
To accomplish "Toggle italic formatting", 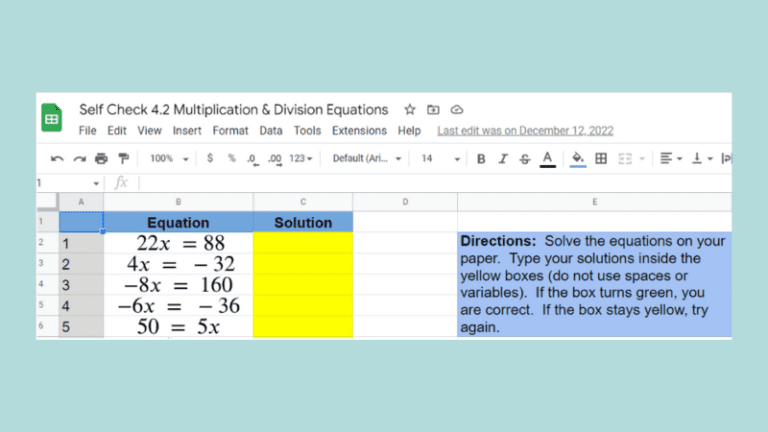I will (503, 159).
